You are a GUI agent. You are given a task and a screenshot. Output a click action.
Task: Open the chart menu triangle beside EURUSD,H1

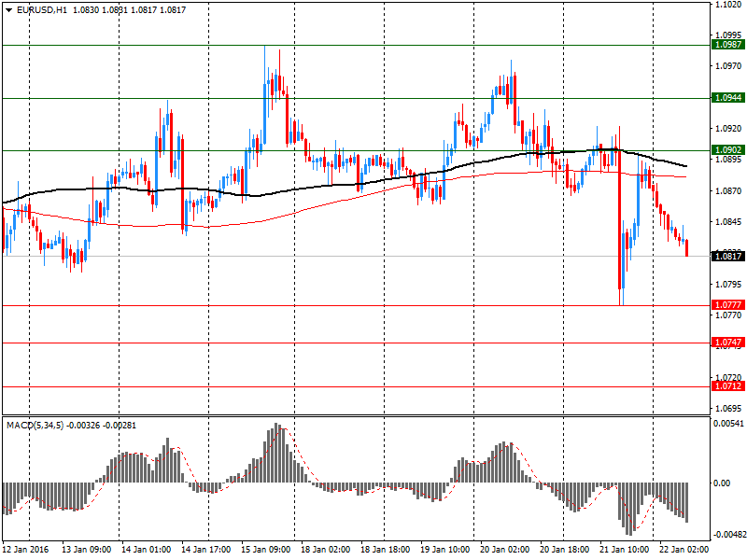(8, 10)
